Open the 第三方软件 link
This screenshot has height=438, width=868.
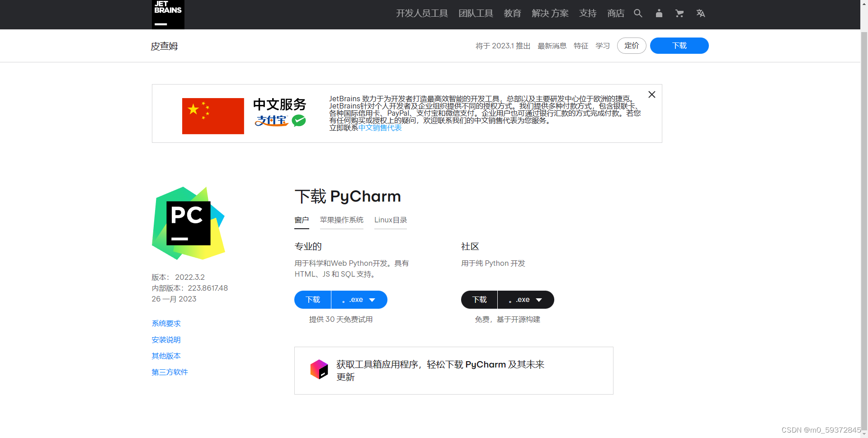point(170,372)
